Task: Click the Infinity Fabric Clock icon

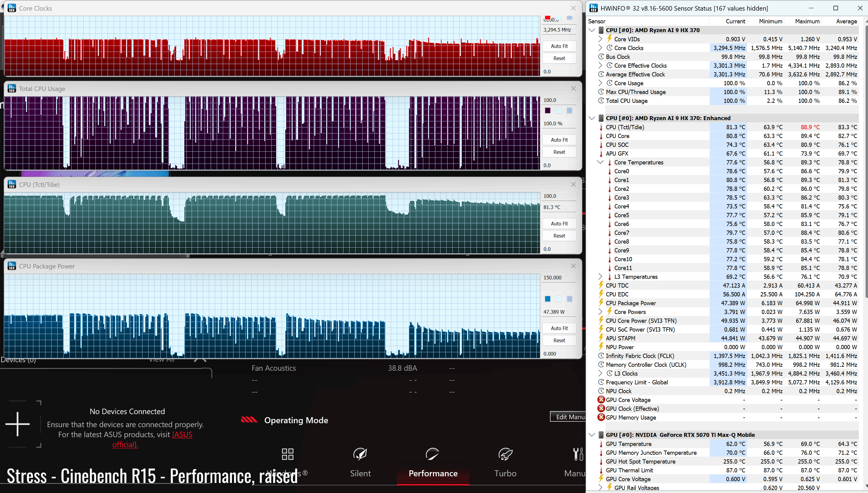Action: coord(601,356)
